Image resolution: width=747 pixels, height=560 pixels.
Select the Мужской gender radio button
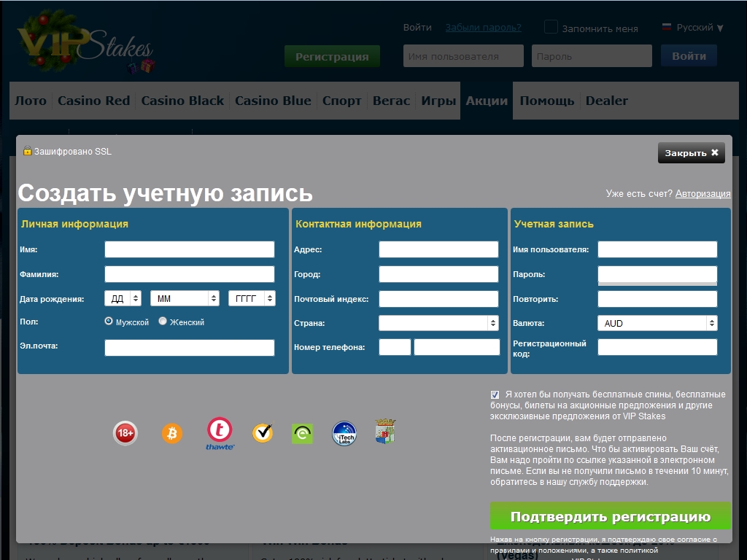point(109,321)
